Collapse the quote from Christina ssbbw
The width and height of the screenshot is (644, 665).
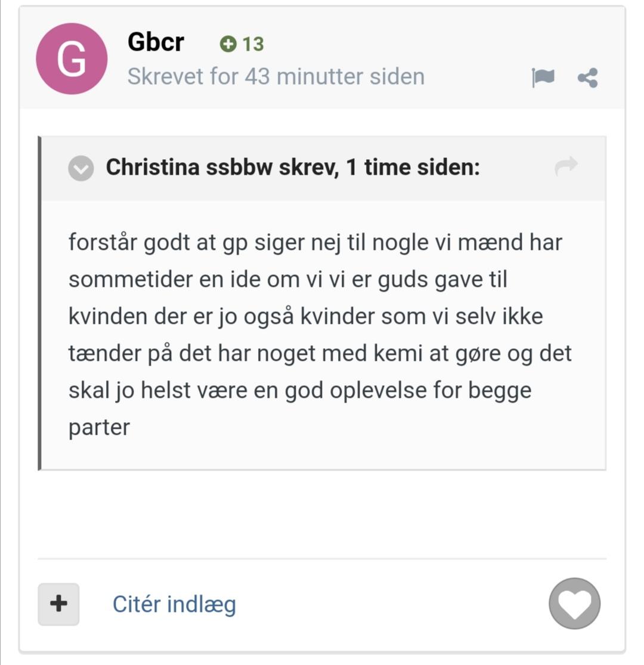pyautogui.click(x=80, y=169)
